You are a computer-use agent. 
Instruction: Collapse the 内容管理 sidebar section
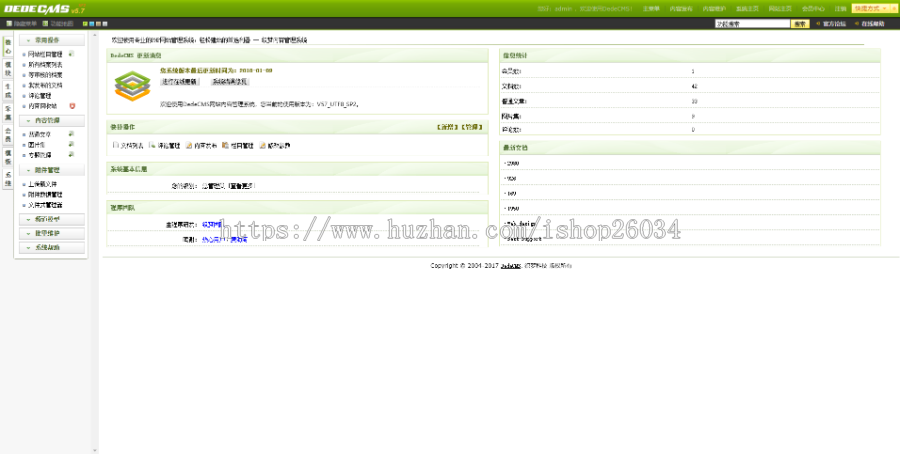pyautogui.click(x=52, y=121)
